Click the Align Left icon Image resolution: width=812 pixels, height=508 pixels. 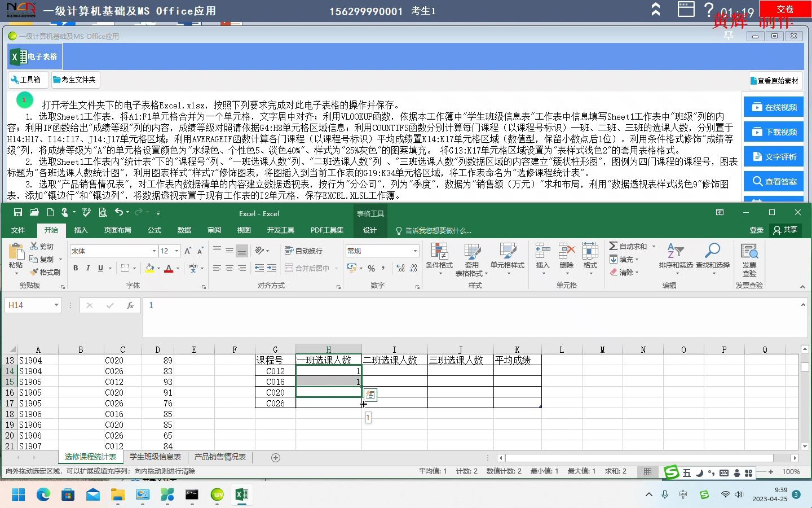point(217,268)
